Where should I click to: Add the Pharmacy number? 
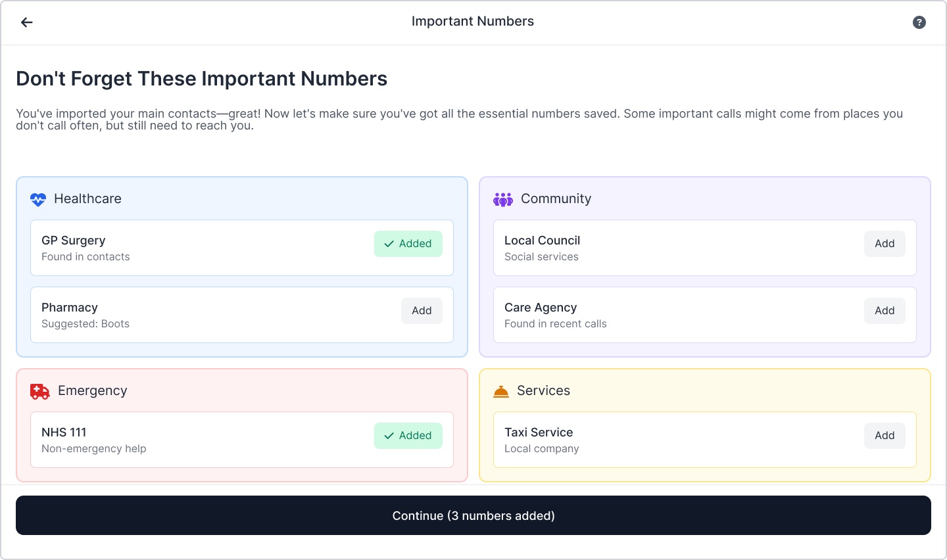tap(422, 311)
